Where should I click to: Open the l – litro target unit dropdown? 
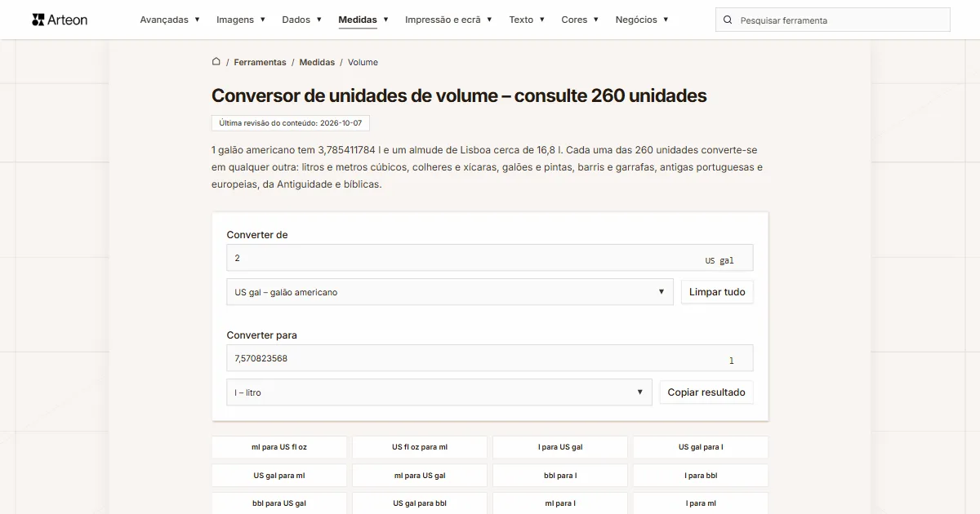point(439,392)
